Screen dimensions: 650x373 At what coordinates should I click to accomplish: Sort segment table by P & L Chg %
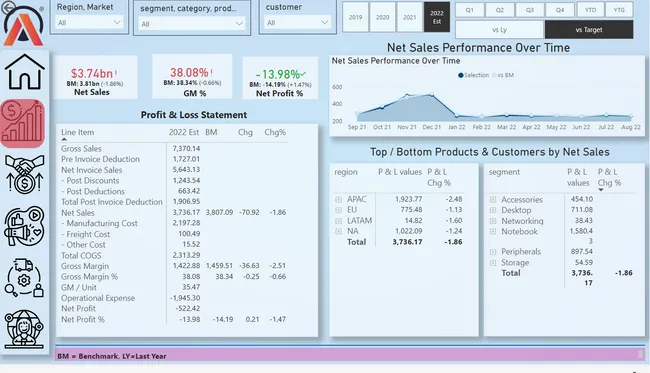pyautogui.click(x=609, y=177)
